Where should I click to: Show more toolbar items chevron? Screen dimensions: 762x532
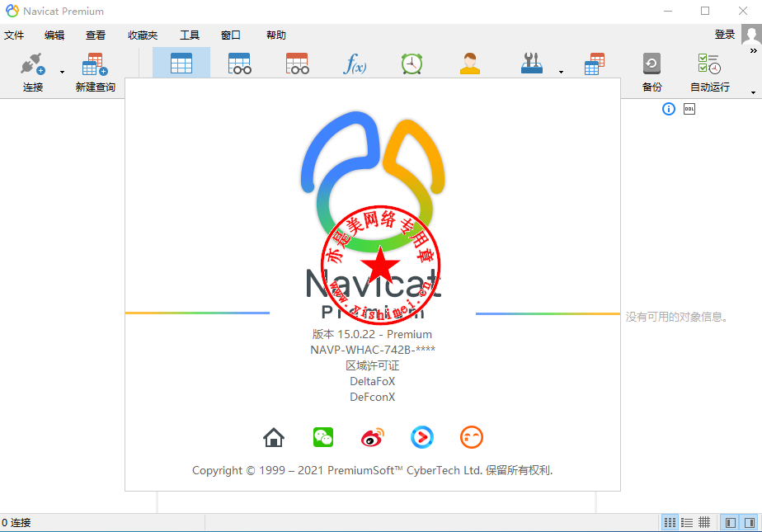(754, 51)
